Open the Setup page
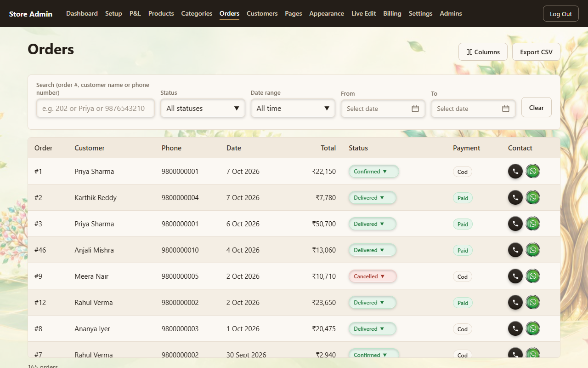The image size is (588, 368). coord(113,14)
